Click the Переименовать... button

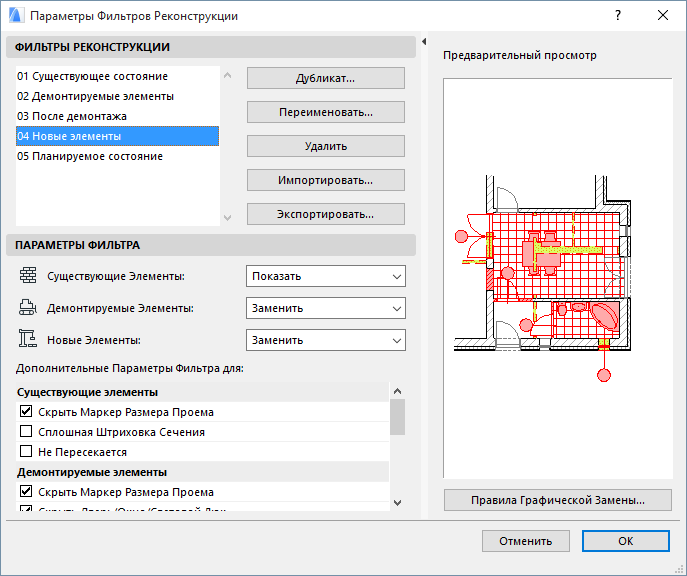(x=326, y=112)
